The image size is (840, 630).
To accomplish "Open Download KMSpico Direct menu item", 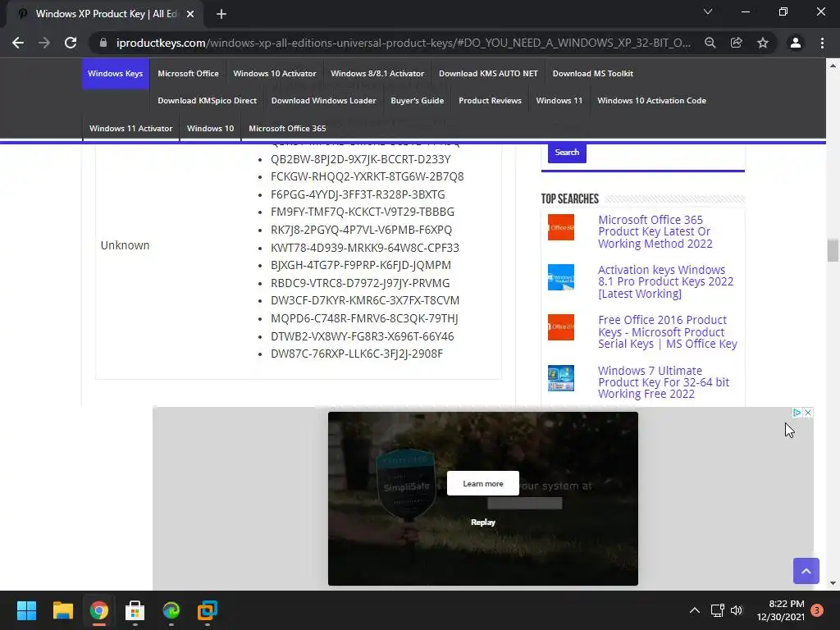I will pos(208,101).
